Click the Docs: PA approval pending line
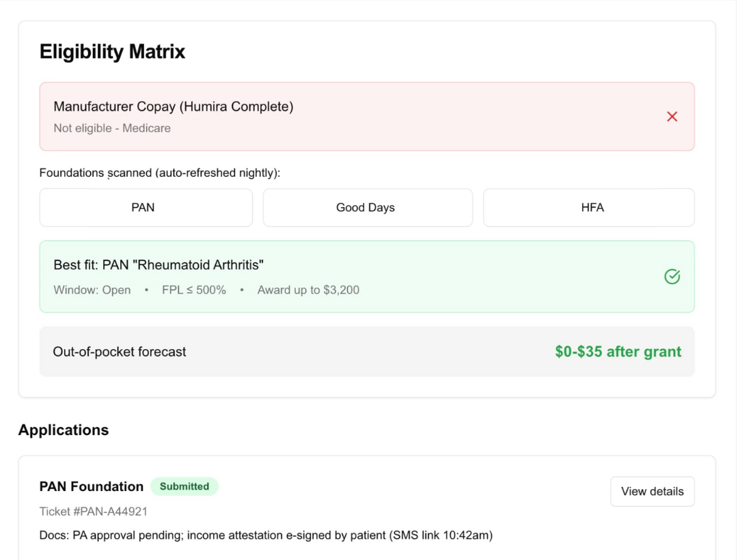Image resolution: width=738 pixels, height=560 pixels. click(266, 535)
